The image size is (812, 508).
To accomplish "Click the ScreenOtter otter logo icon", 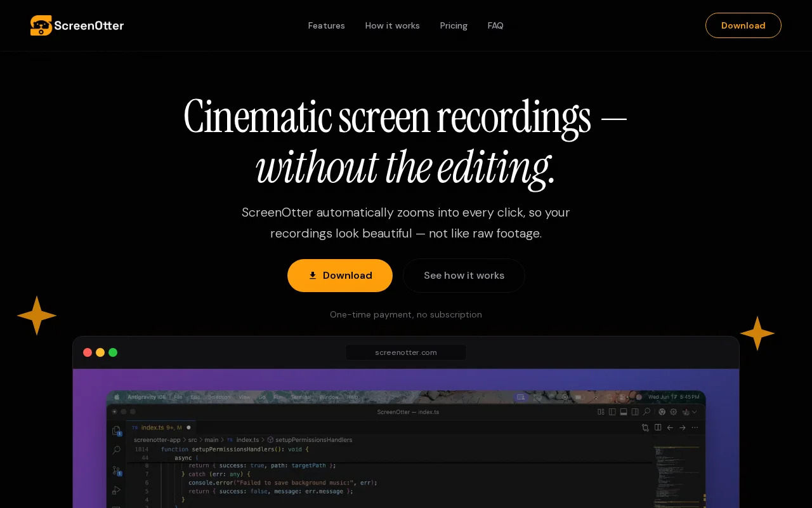I will click(41, 25).
